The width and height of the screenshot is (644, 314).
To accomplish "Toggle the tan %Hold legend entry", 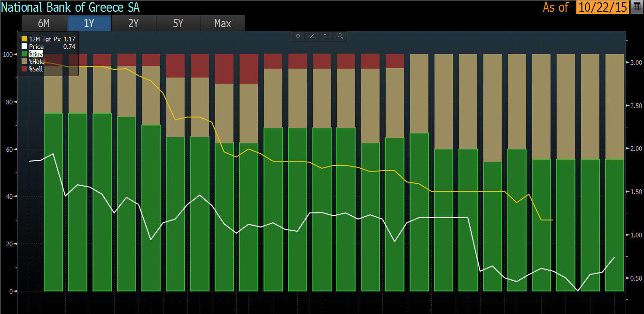I will [x=33, y=62].
